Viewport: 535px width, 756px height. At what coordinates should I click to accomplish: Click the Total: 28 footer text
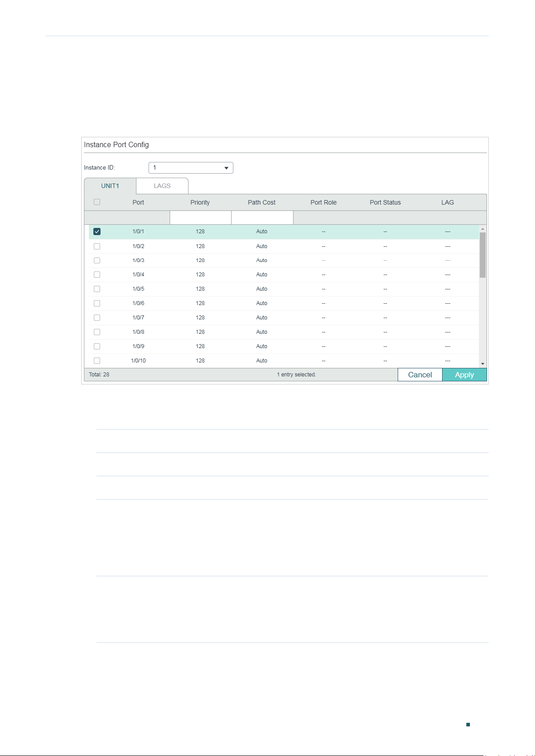[x=99, y=375]
